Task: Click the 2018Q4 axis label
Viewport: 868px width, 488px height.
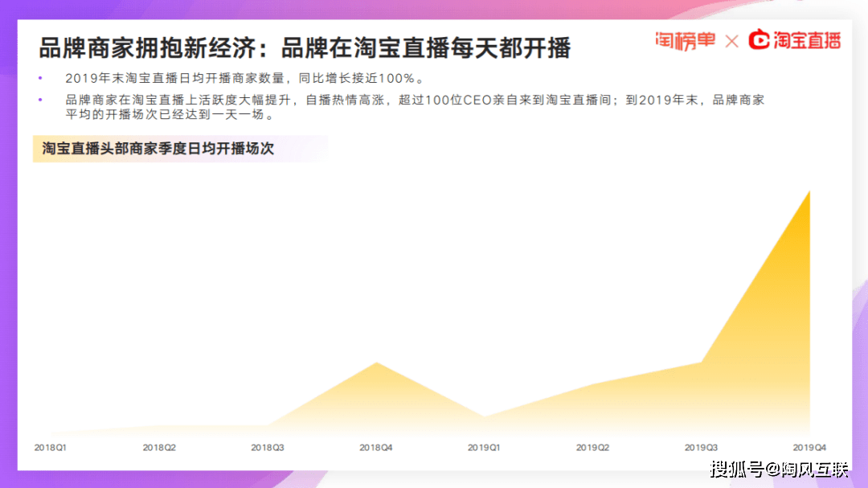Action: pos(376,447)
